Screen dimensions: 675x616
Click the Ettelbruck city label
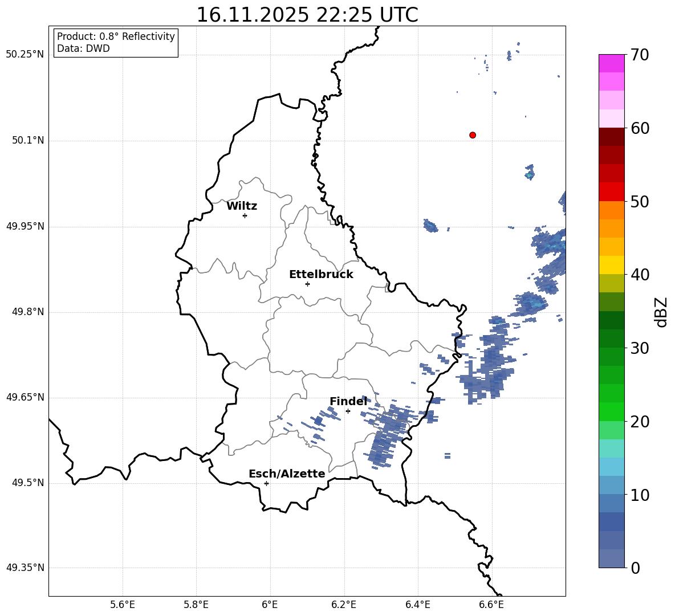(321, 275)
